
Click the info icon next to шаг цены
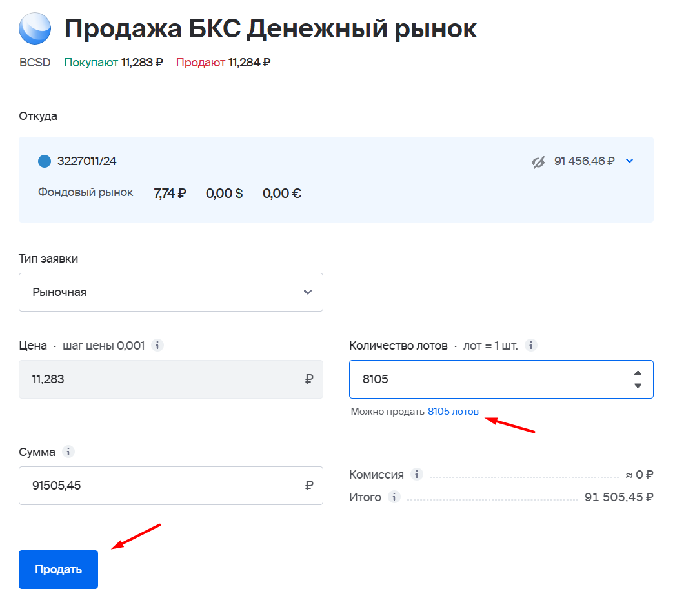click(x=157, y=346)
